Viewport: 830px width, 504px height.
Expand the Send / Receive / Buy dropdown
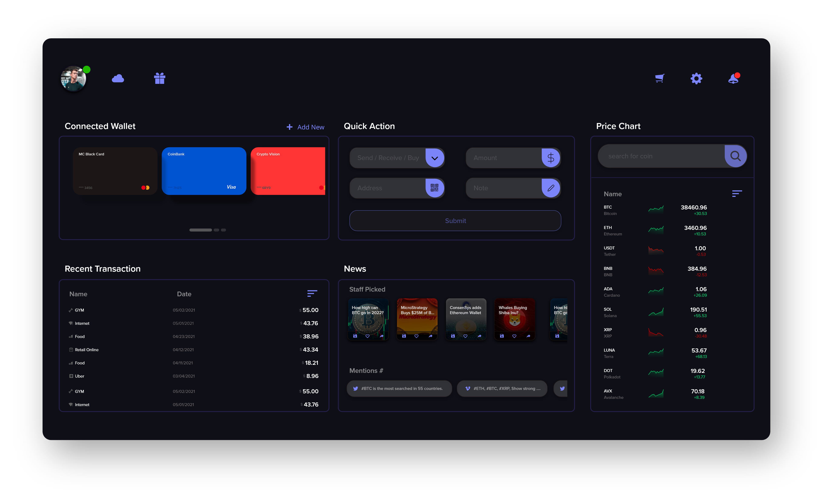434,158
